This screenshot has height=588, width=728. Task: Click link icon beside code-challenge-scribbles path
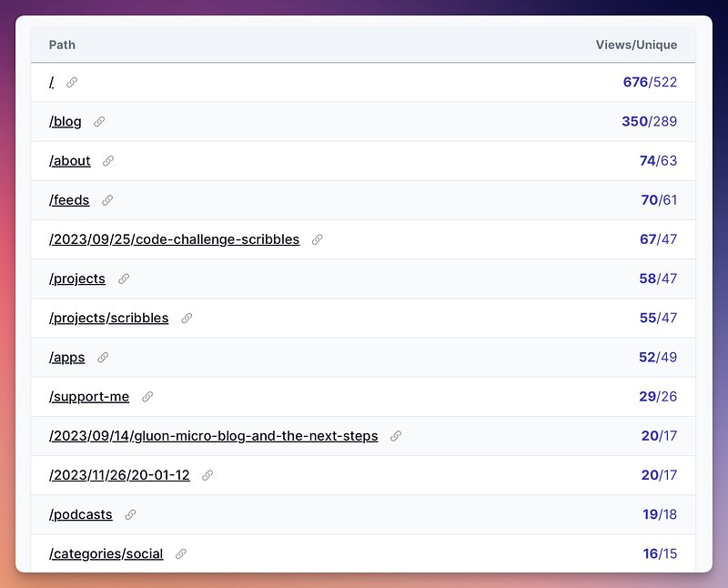click(317, 239)
